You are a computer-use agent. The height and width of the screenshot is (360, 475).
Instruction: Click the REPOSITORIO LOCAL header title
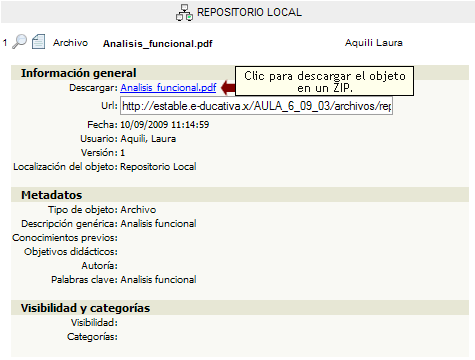coord(249,12)
